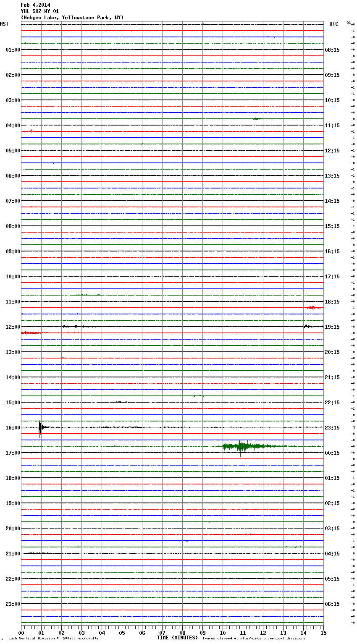Click the '18:15' UTC time label
Screen dimensions: 357x644
tap(332, 302)
